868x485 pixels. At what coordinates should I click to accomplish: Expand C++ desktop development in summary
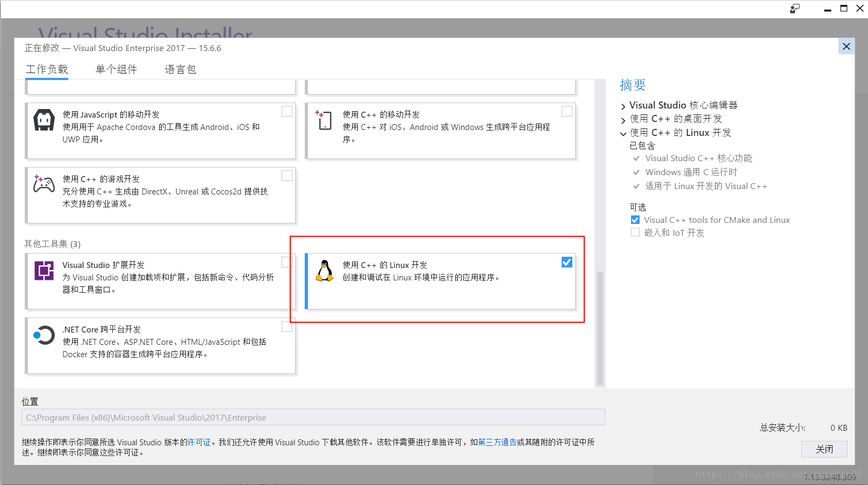tap(623, 120)
